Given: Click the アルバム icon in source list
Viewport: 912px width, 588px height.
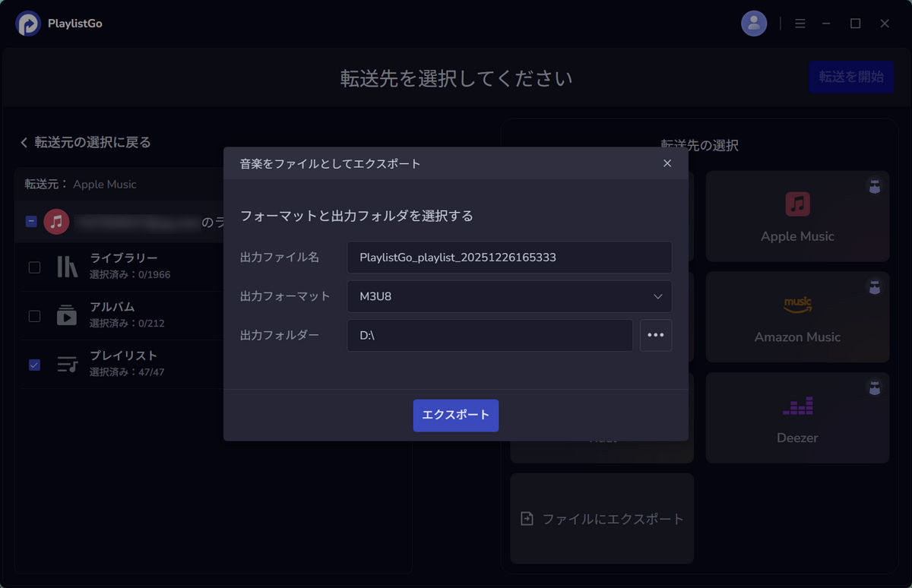Looking at the screenshot, I should coord(68,315).
